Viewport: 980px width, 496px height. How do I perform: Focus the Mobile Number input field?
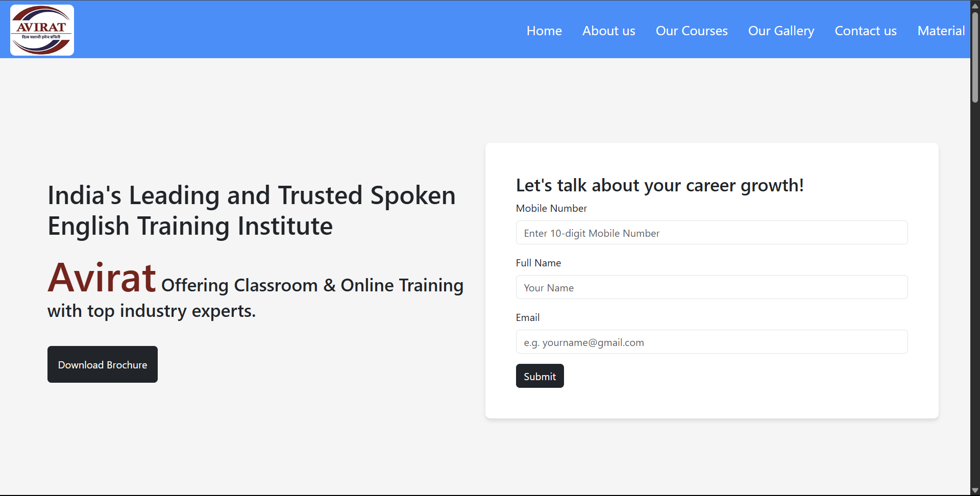coord(712,233)
